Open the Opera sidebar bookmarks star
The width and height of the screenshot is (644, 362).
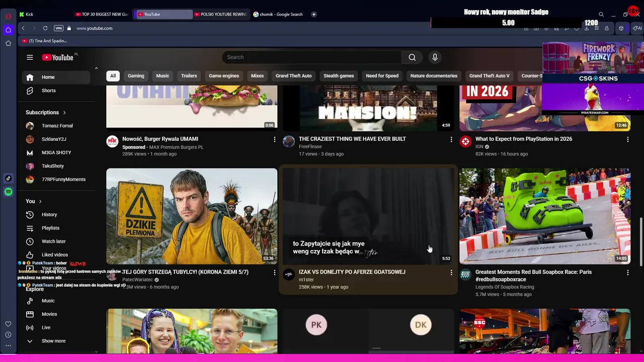(8, 43)
